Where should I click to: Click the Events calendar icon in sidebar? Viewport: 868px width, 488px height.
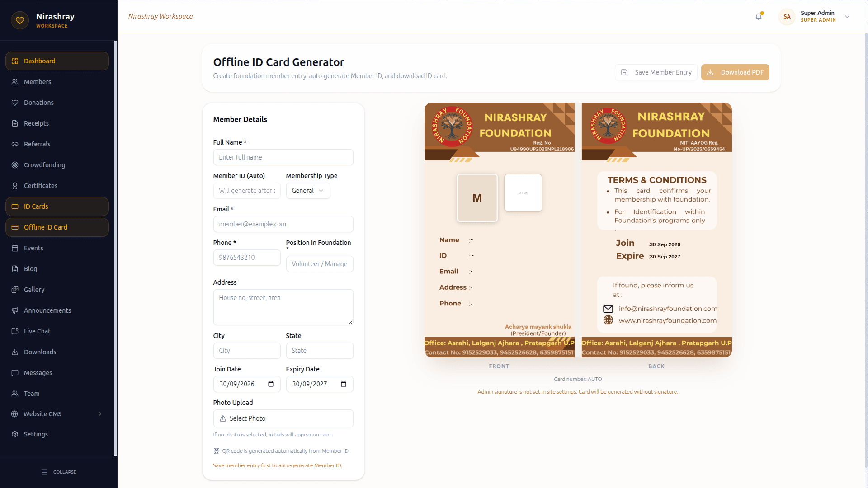[x=15, y=248]
